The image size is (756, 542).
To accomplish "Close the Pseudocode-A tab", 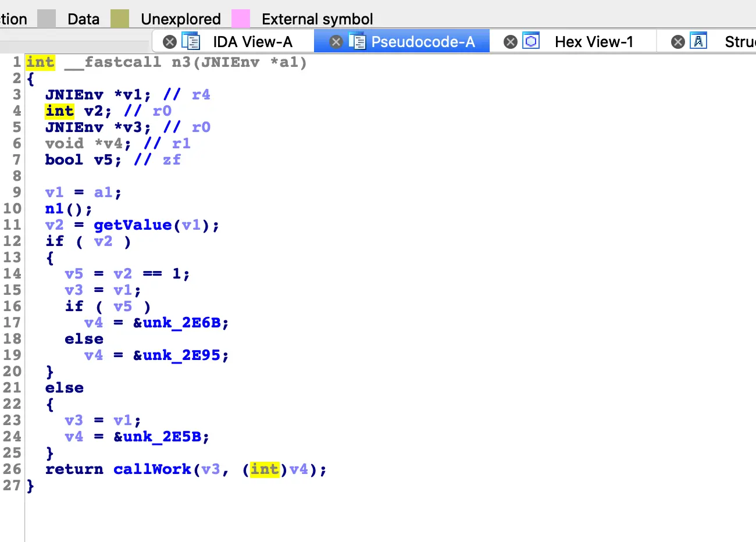I will coord(336,42).
